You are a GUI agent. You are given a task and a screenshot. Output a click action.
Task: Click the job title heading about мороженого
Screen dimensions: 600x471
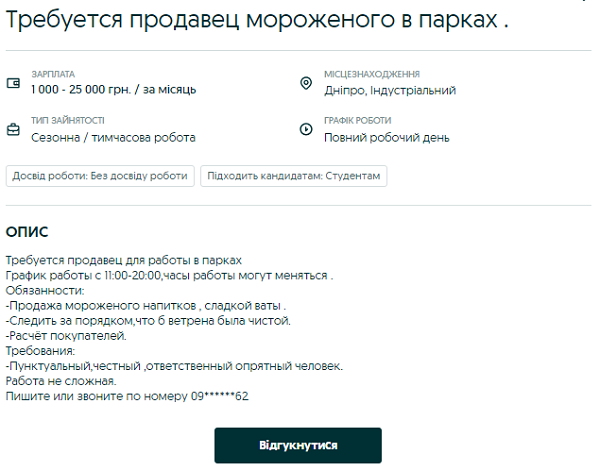[x=256, y=19]
